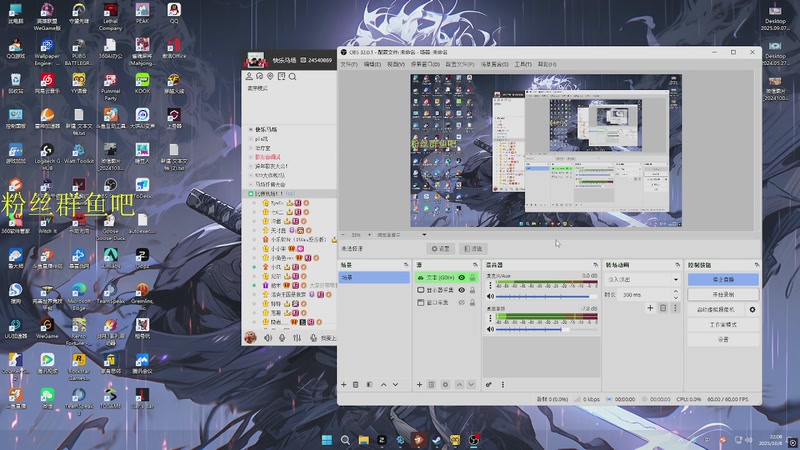Screen dimensions: 800x450
Task: Click the trash icon in the Sources panel
Action: click(x=431, y=385)
